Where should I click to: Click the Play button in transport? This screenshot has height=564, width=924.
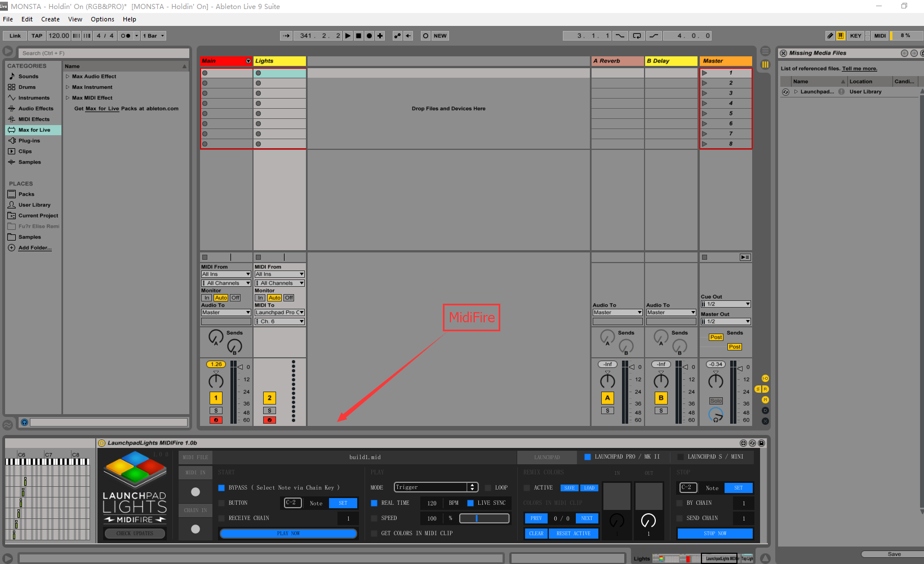348,35
